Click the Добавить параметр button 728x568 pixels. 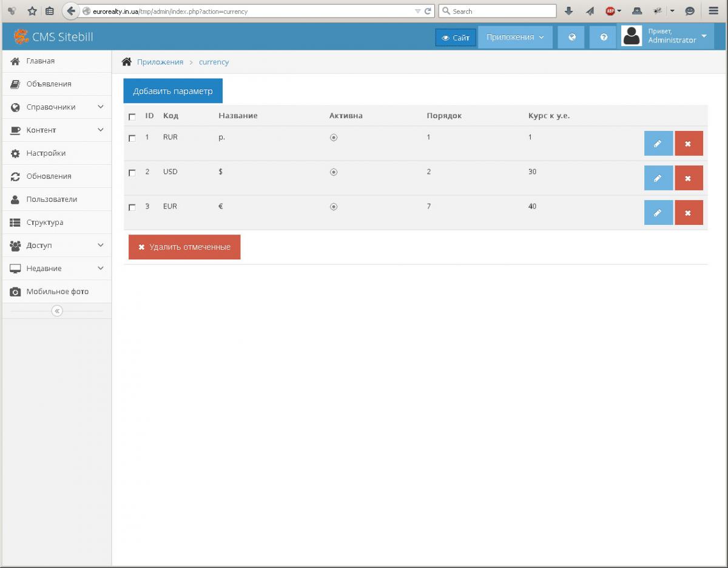(173, 91)
